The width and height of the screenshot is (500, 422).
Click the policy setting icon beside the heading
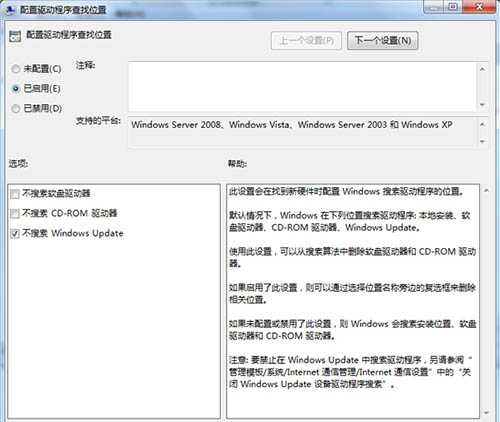tap(15, 36)
